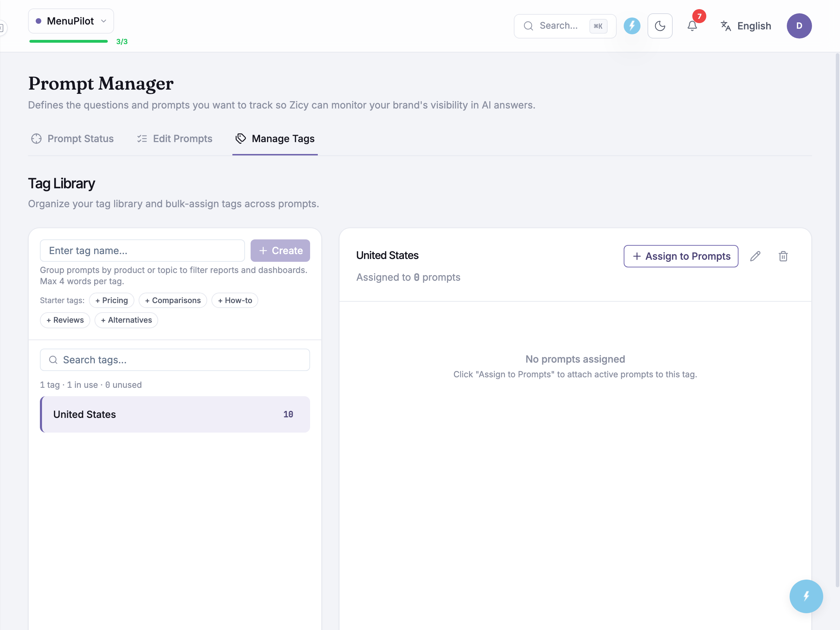Toggle dark mode with the moon icon
The height and width of the screenshot is (630, 840).
pyautogui.click(x=660, y=26)
